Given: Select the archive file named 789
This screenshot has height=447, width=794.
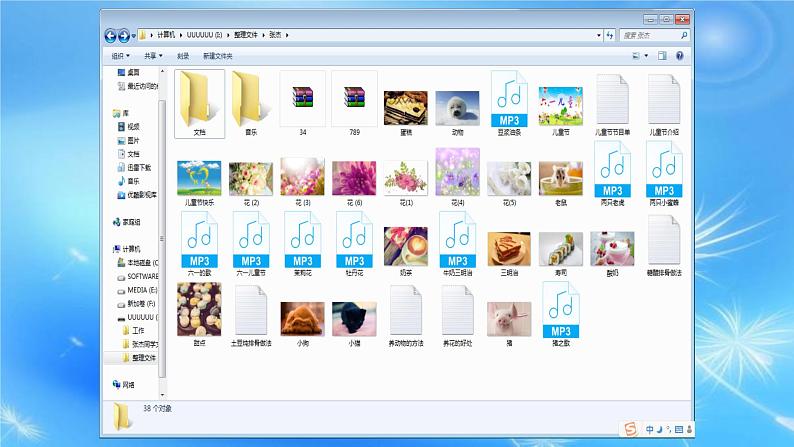Looking at the screenshot, I should 354,104.
